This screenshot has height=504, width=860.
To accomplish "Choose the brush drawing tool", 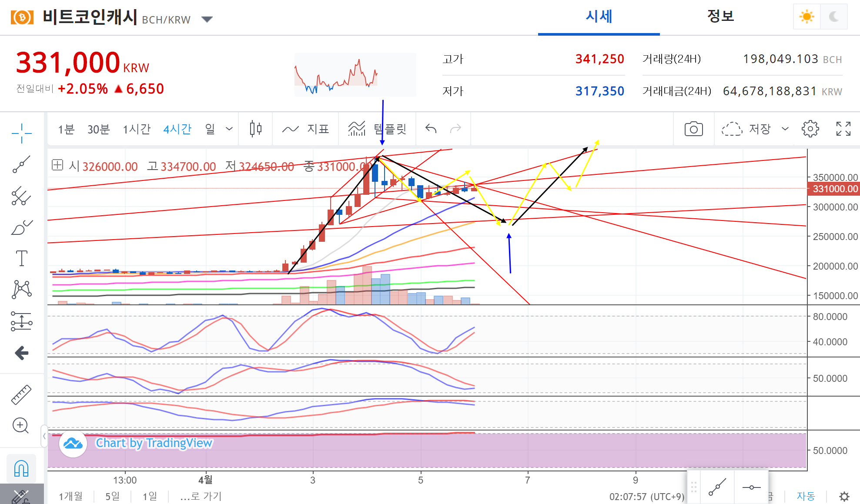I will (21, 227).
